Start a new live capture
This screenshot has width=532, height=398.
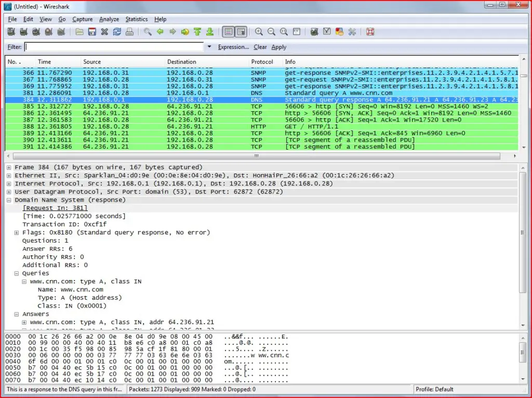point(36,32)
